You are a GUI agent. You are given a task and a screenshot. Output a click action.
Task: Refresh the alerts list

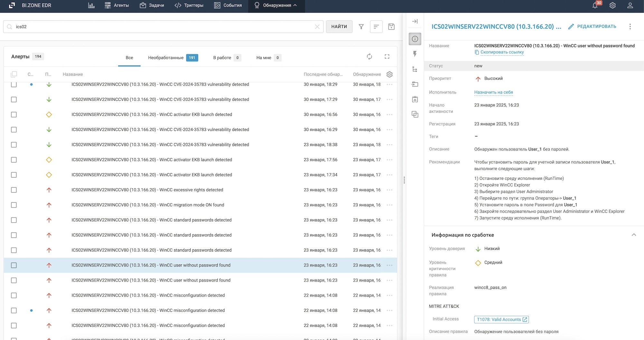[x=369, y=57]
